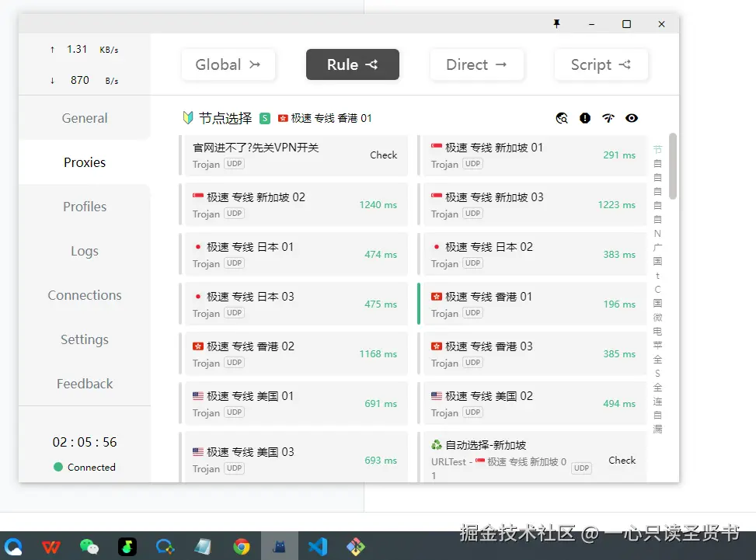Select node 极速 专线 香港 02
The image size is (756, 560).
293,353
